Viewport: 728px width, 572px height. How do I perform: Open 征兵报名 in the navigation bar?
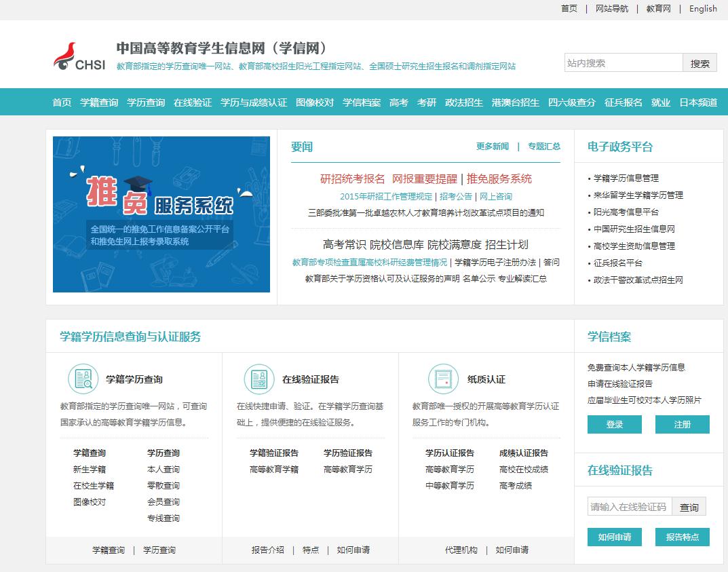[623, 102]
